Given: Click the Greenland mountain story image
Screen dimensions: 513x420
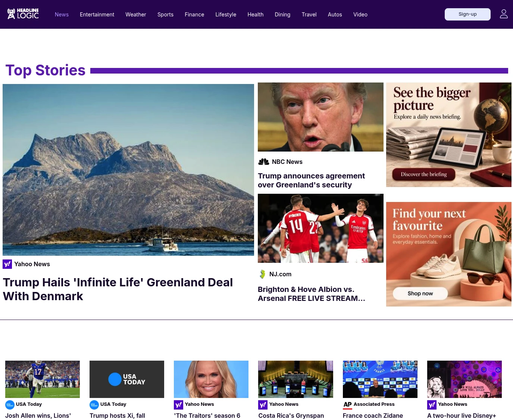Looking at the screenshot, I should click(x=128, y=170).
